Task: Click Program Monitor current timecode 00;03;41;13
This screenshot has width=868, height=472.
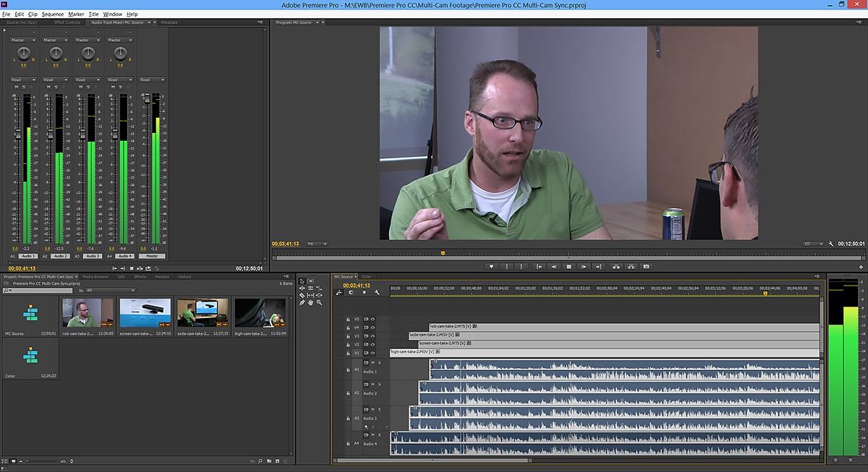Action: pos(286,244)
